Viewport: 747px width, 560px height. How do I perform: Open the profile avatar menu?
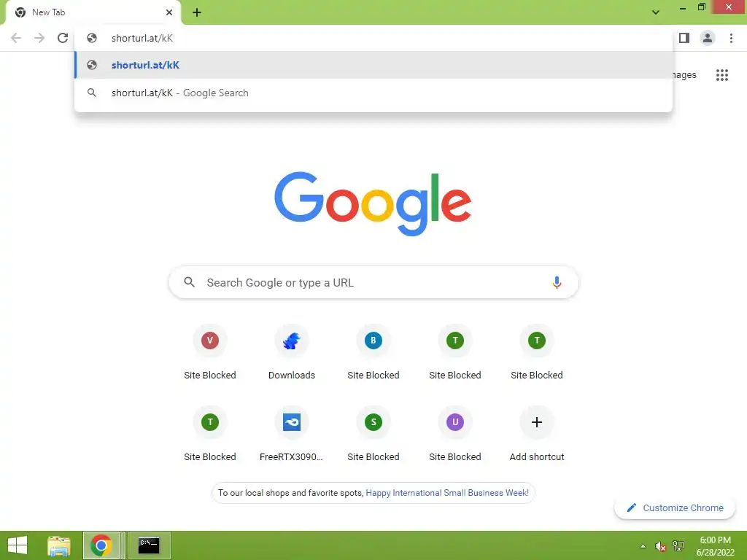[x=708, y=38]
